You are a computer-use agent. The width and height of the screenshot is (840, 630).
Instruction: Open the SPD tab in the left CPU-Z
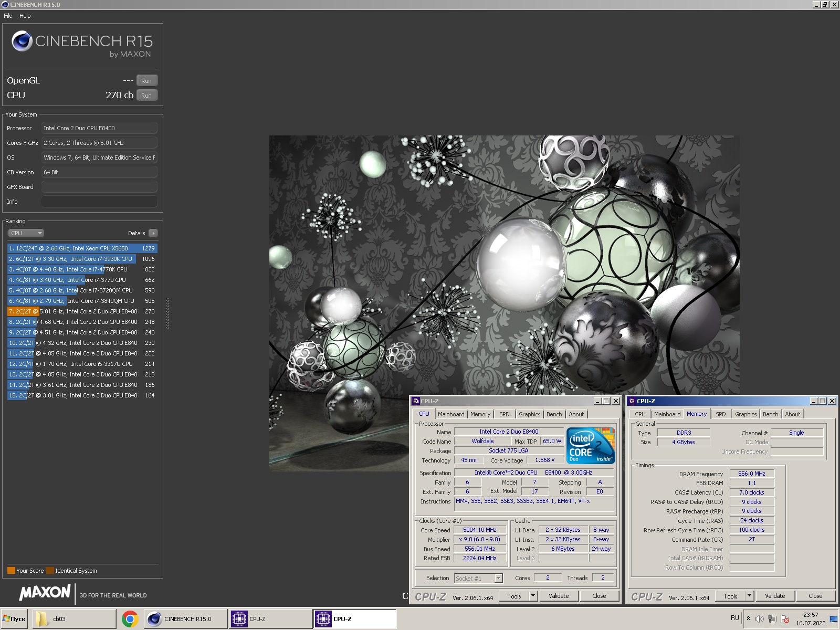point(505,414)
